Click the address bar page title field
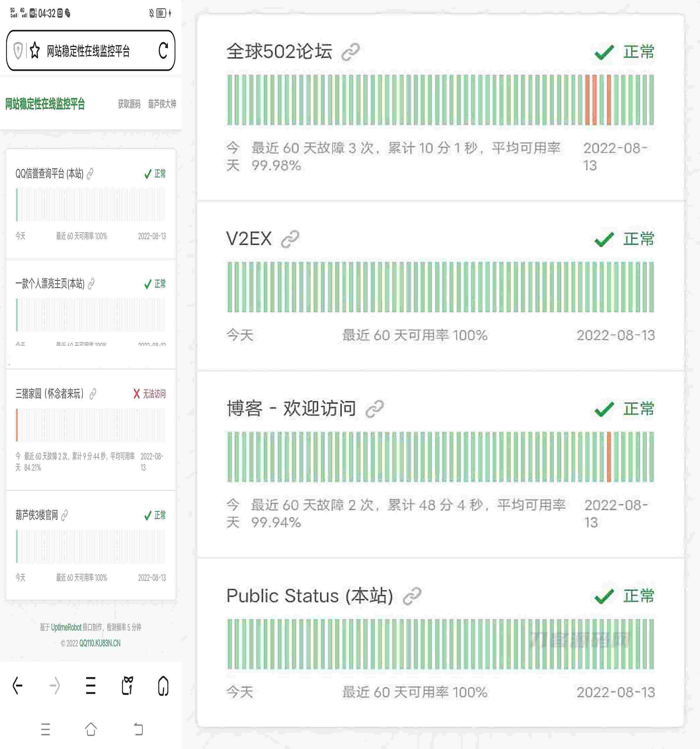700x749 pixels. pos(88,51)
